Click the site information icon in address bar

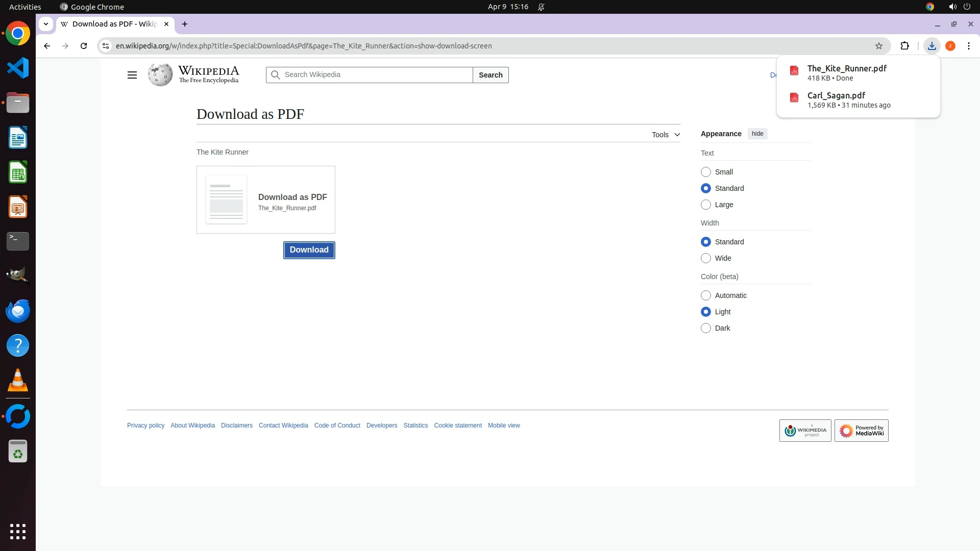point(106,46)
